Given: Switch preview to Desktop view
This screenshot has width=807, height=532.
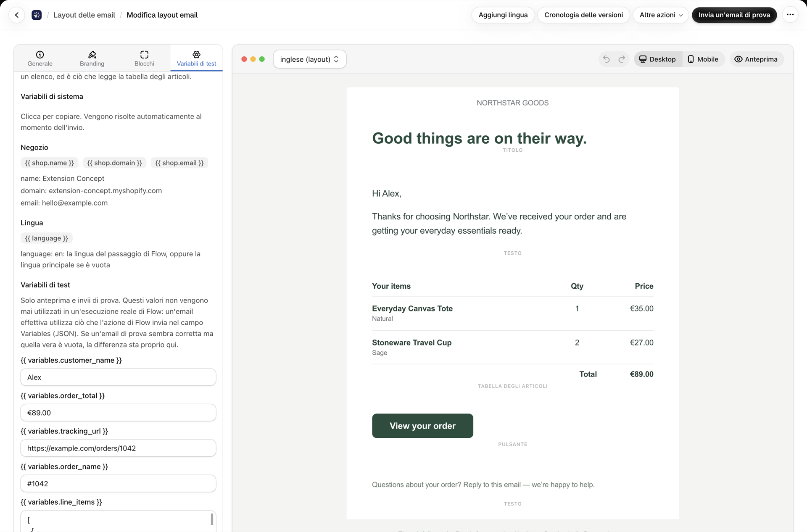Looking at the screenshot, I should (658, 59).
